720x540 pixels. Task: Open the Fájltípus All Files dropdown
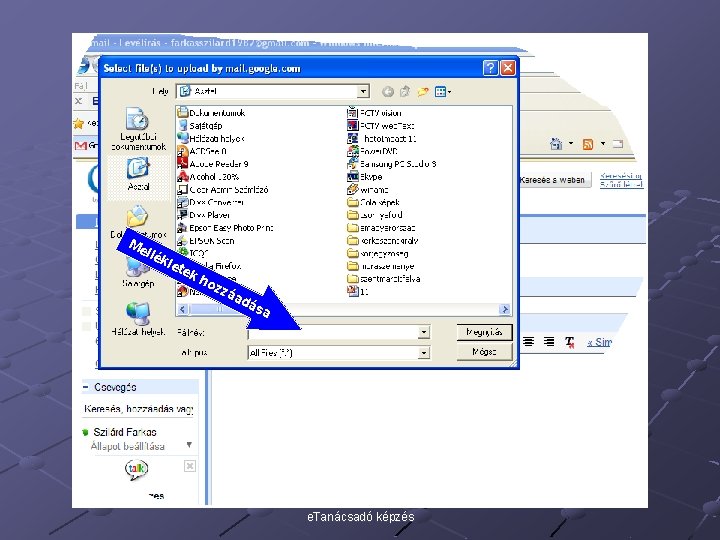pos(424,353)
